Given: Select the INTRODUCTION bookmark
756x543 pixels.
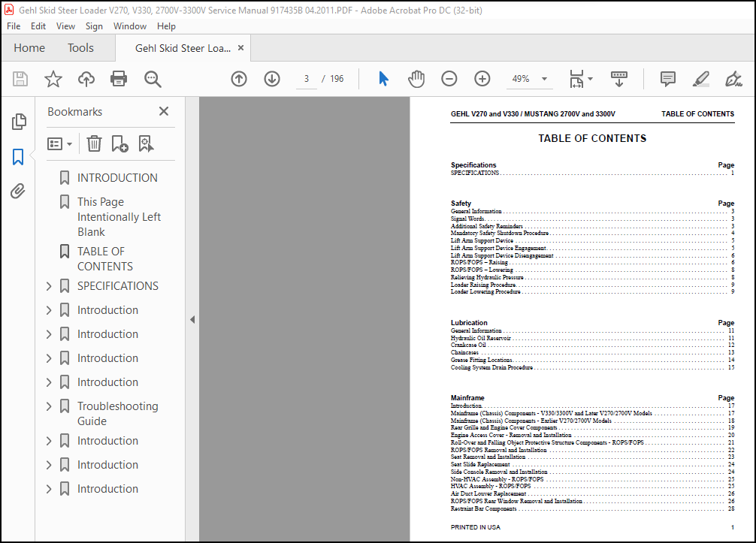Looking at the screenshot, I should click(x=117, y=178).
